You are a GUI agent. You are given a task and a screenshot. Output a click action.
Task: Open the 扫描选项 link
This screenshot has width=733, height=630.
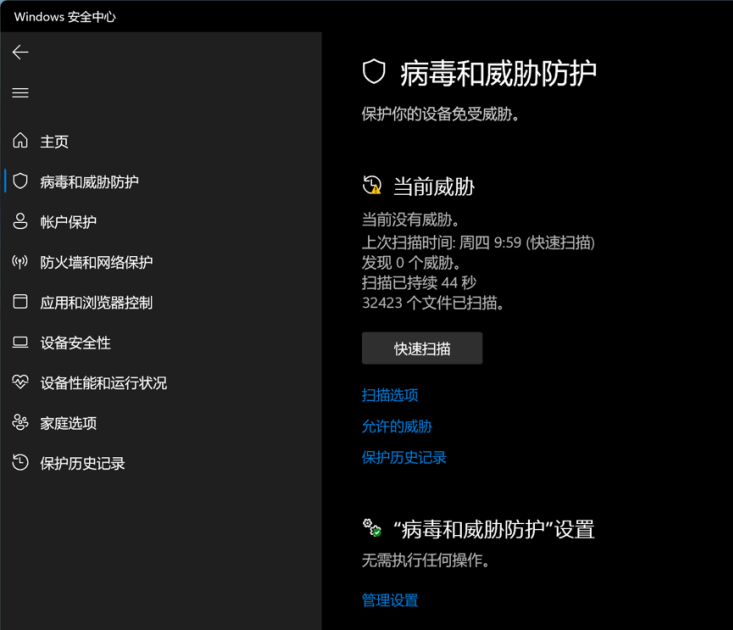390,395
